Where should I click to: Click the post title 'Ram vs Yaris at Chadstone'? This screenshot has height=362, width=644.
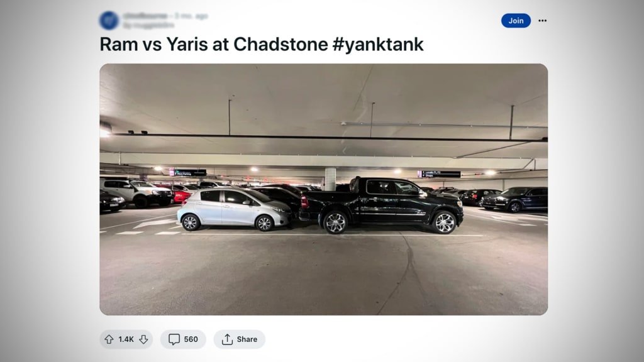(214, 44)
